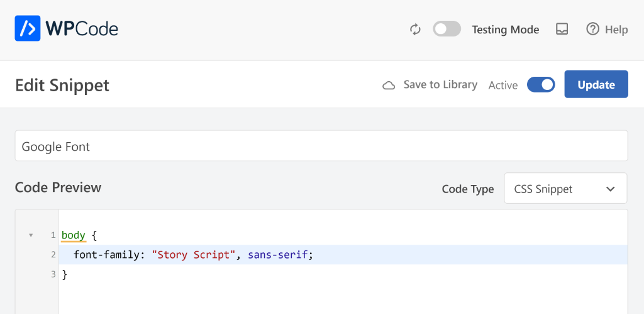Image resolution: width=644 pixels, height=314 pixels.
Task: Click the font-family code line
Action: (343, 255)
